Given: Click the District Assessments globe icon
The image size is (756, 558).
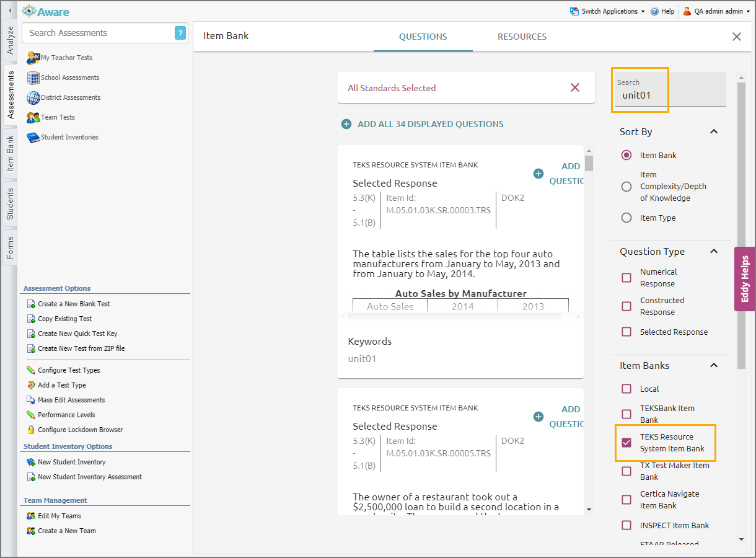Looking at the screenshot, I should [x=33, y=97].
